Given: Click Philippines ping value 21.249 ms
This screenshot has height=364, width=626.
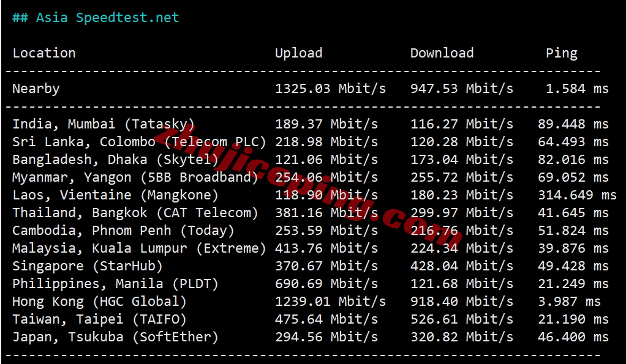Looking at the screenshot, I should click(573, 283).
